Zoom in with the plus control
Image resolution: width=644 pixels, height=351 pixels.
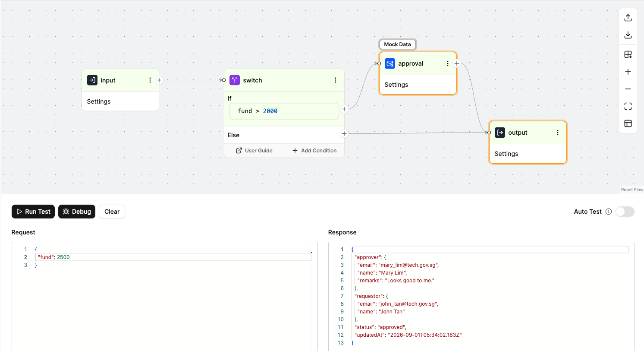(628, 72)
